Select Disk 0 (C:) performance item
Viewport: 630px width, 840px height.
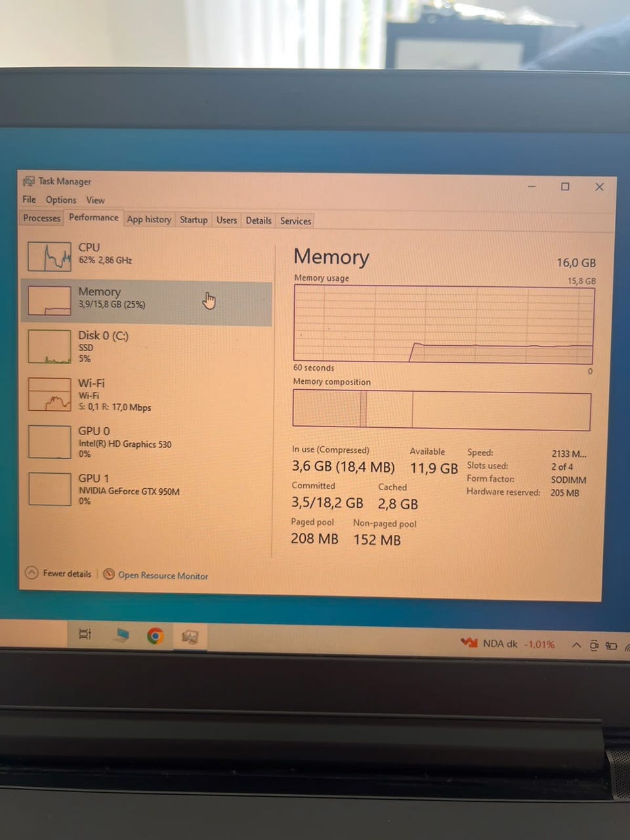148,346
